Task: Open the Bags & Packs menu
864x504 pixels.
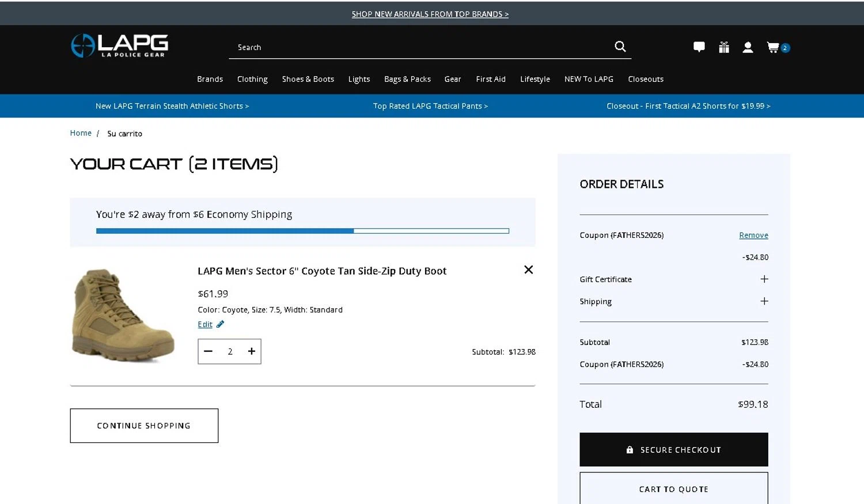Action: [407, 79]
